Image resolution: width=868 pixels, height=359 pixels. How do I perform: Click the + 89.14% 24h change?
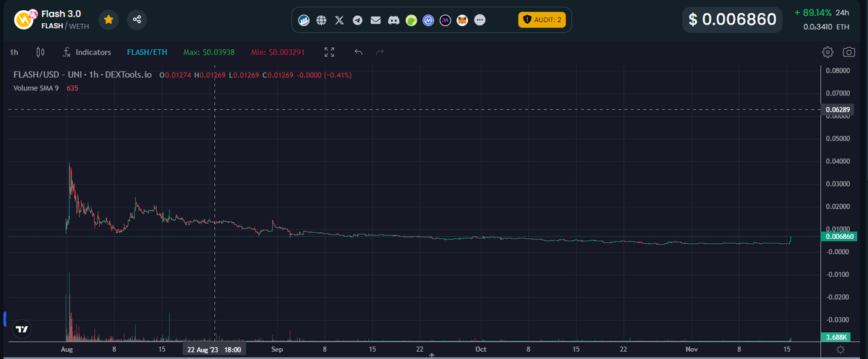(x=821, y=13)
